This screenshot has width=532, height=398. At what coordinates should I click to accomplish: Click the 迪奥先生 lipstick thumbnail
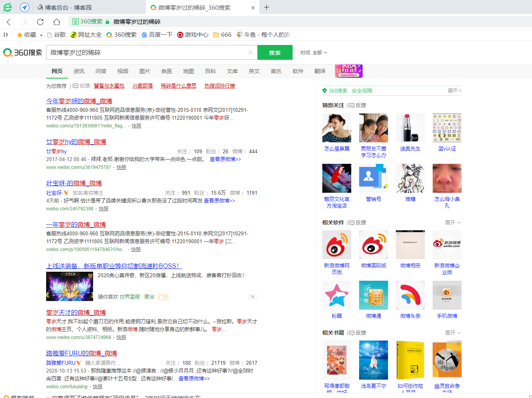(x=410, y=128)
